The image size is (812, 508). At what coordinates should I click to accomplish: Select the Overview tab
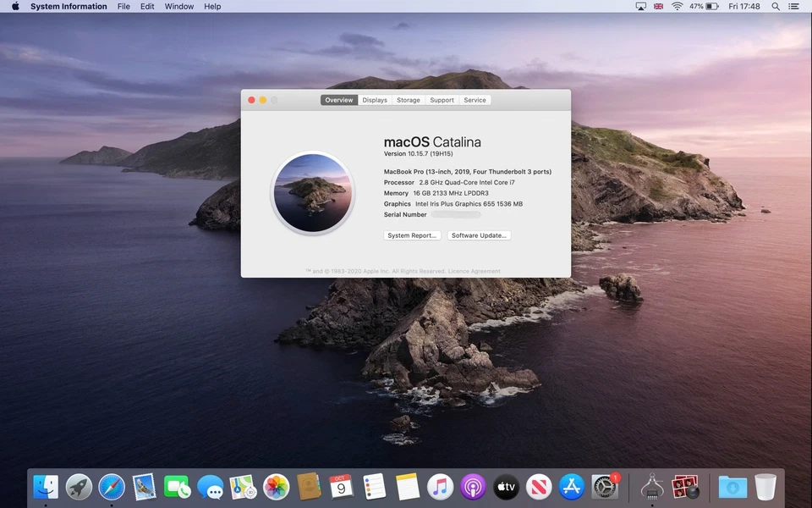point(339,100)
